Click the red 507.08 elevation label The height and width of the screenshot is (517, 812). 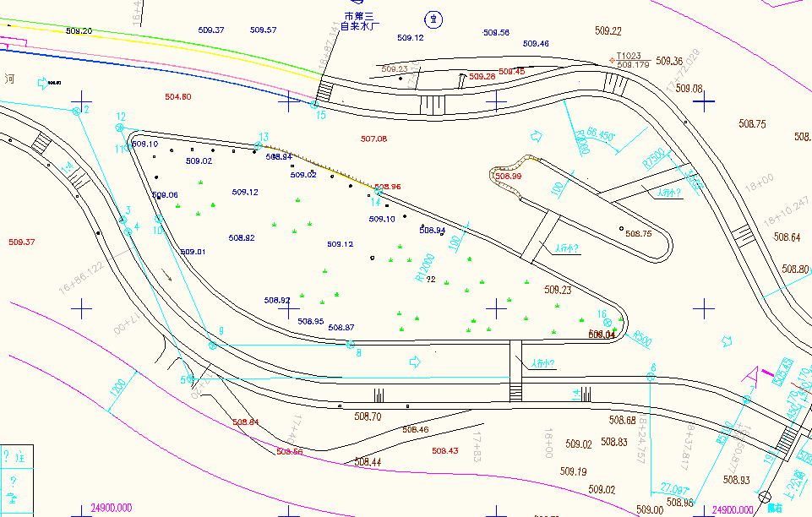pyautogui.click(x=373, y=139)
